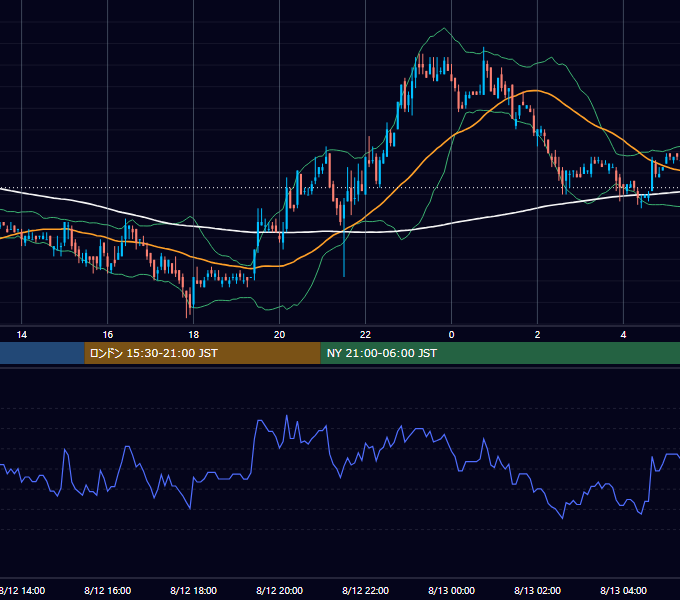Image resolution: width=680 pixels, height=600 pixels.
Task: Click the 14 hour axis label
Action: 22,335
